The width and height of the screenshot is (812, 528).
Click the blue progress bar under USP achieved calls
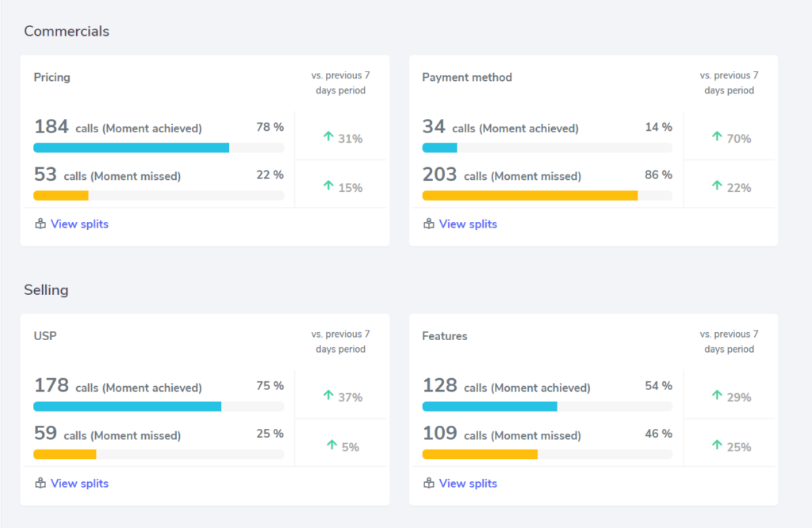click(x=127, y=406)
